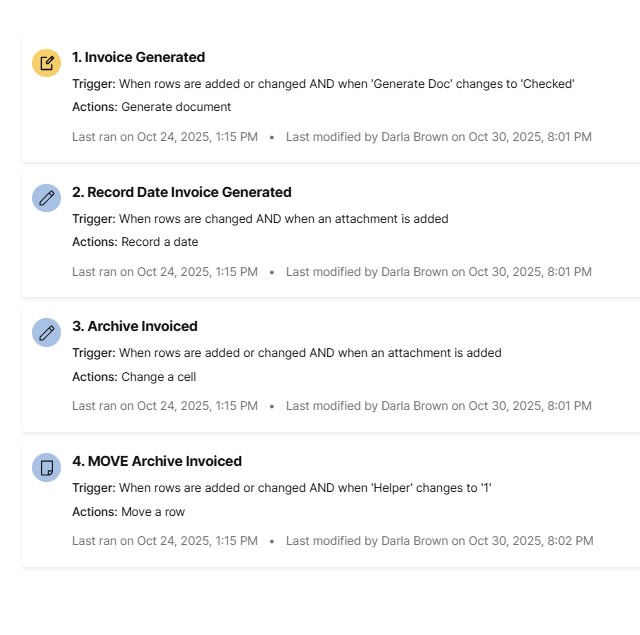Click the 'Move a row' action text
The width and height of the screenshot is (640, 635).
[x=153, y=512]
